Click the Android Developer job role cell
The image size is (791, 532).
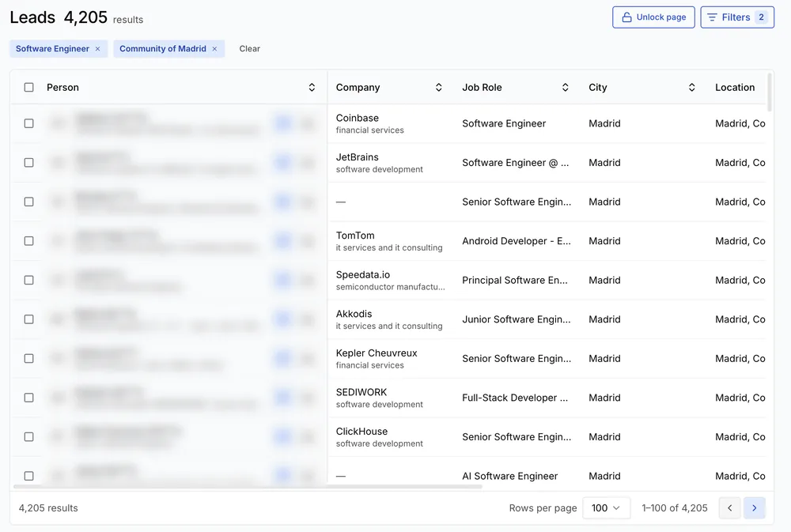click(517, 241)
